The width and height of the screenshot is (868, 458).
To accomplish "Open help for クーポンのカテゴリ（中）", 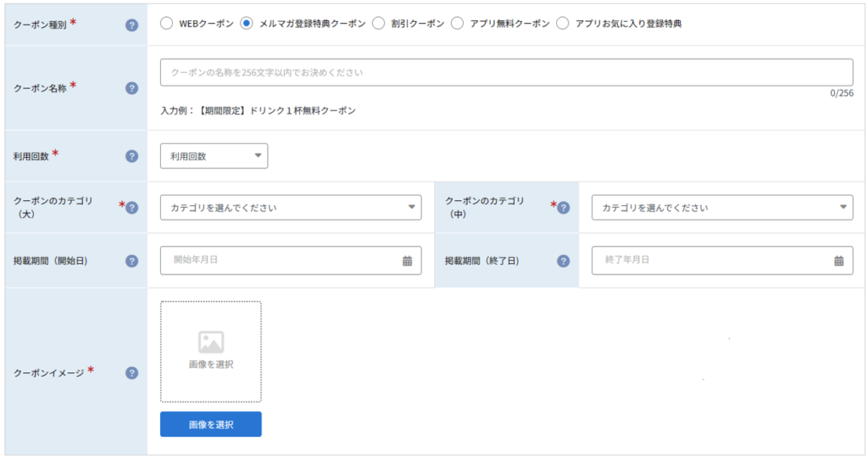I will pyautogui.click(x=564, y=208).
